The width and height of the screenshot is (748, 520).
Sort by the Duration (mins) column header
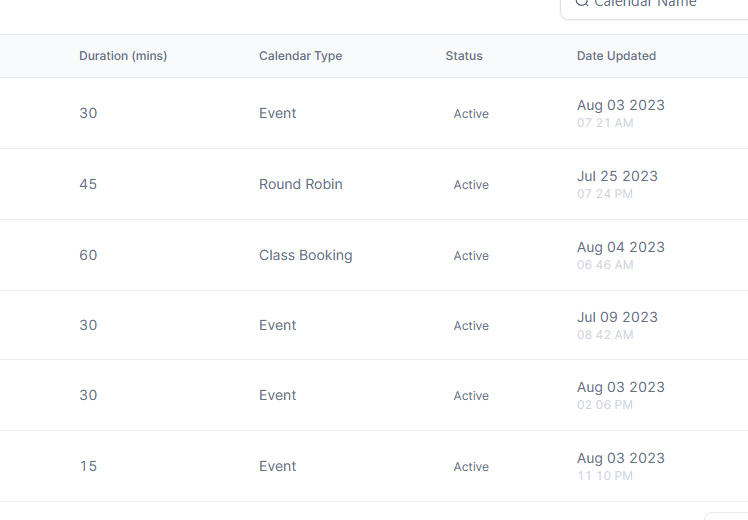click(x=123, y=56)
